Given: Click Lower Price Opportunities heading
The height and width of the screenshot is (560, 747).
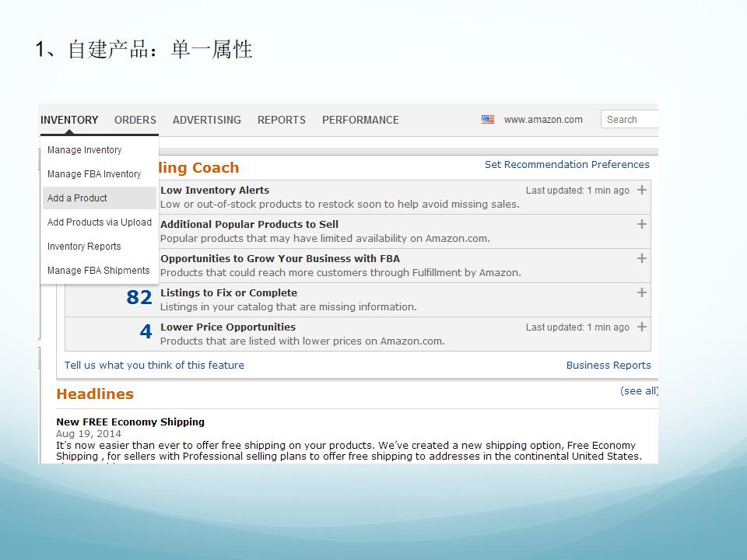Looking at the screenshot, I should click(228, 327).
